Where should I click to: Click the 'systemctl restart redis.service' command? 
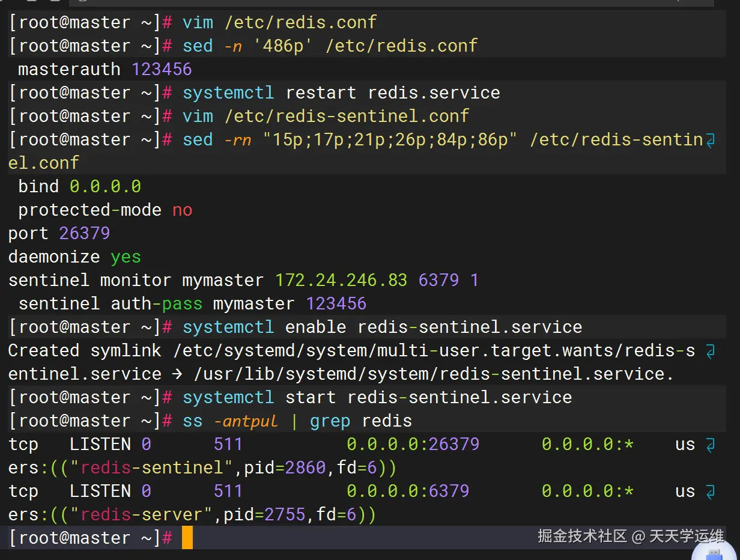click(x=341, y=93)
